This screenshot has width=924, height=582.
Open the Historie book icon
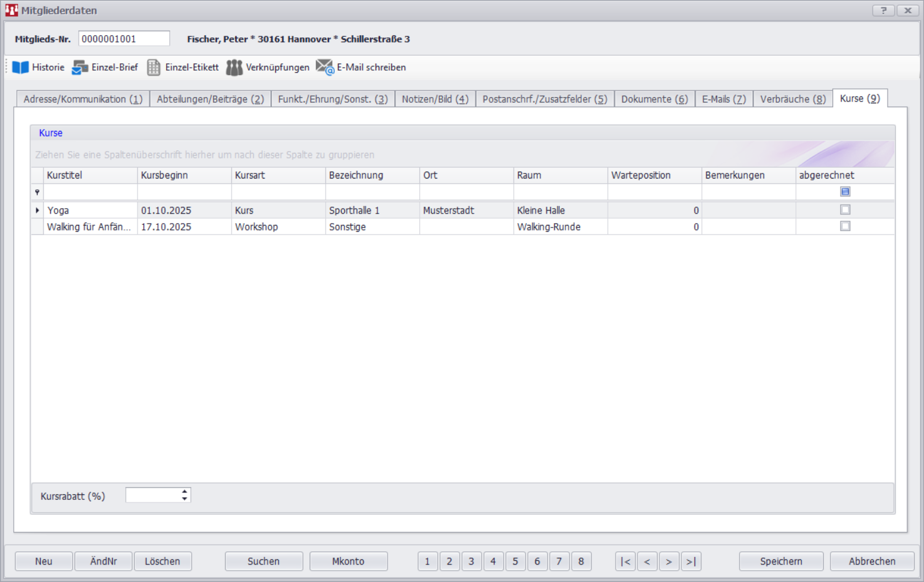21,68
